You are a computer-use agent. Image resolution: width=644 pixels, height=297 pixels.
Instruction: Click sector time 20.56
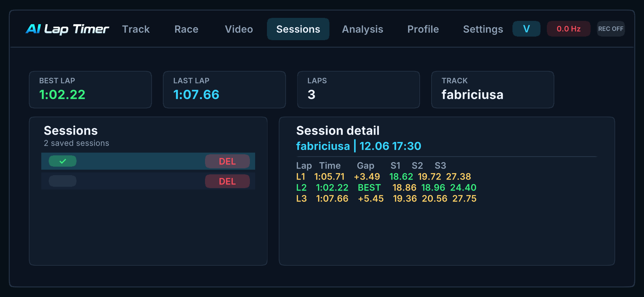[435, 199]
